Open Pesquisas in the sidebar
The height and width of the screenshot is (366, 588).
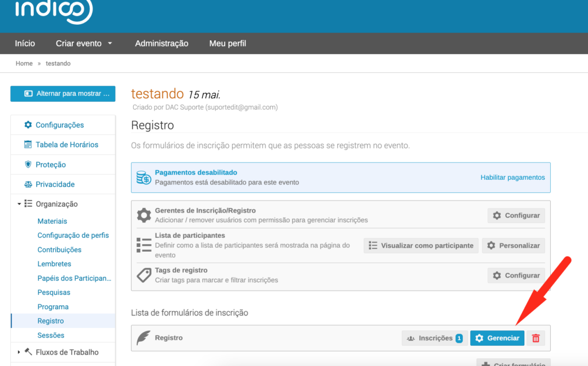coord(53,292)
